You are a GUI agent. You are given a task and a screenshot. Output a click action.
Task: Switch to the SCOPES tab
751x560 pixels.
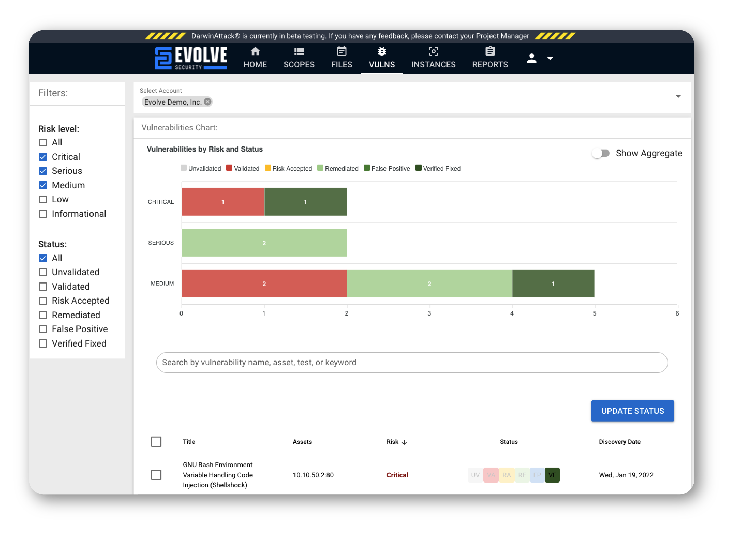click(299, 58)
